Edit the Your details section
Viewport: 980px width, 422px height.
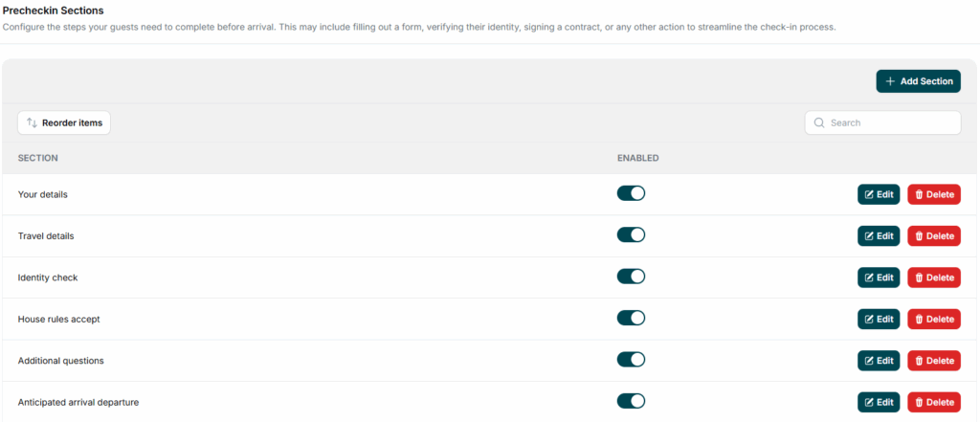pyautogui.click(x=878, y=194)
